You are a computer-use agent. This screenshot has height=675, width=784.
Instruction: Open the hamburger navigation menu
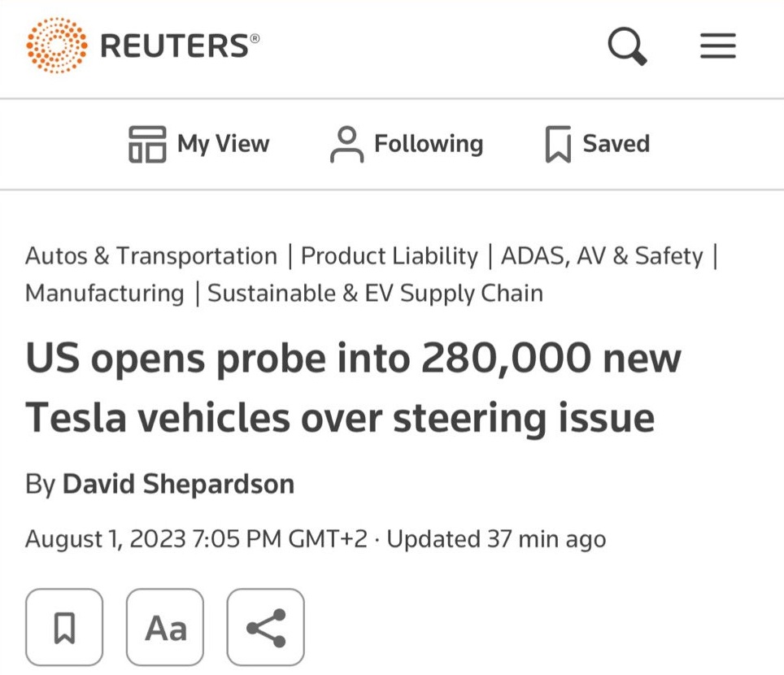coord(716,46)
